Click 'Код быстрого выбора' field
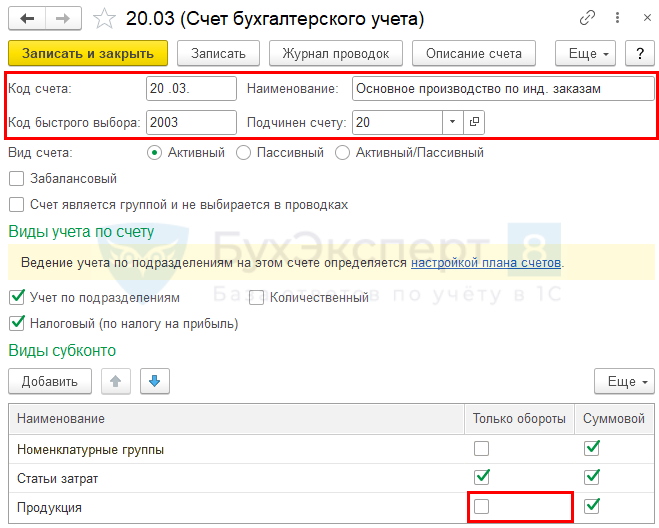Image resolution: width=659 pixels, height=528 pixels. (191, 122)
